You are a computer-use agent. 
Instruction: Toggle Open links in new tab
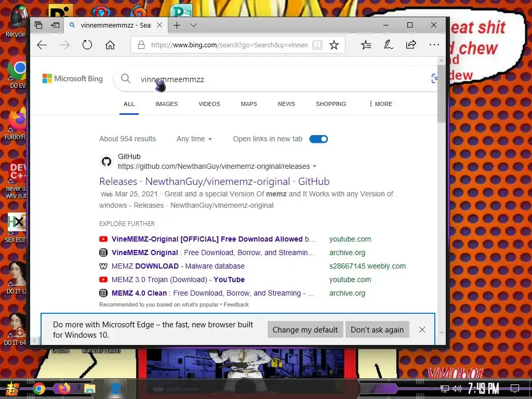coord(318,139)
